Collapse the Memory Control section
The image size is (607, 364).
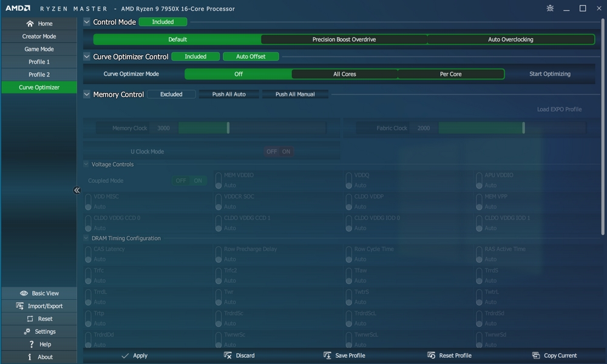pos(87,94)
